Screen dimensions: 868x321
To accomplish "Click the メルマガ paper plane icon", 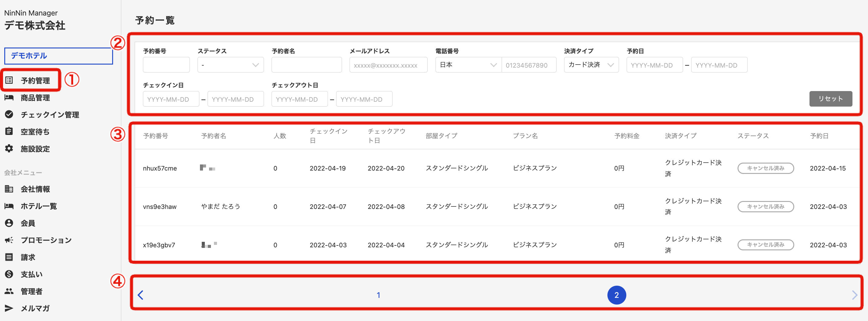I will point(9,308).
